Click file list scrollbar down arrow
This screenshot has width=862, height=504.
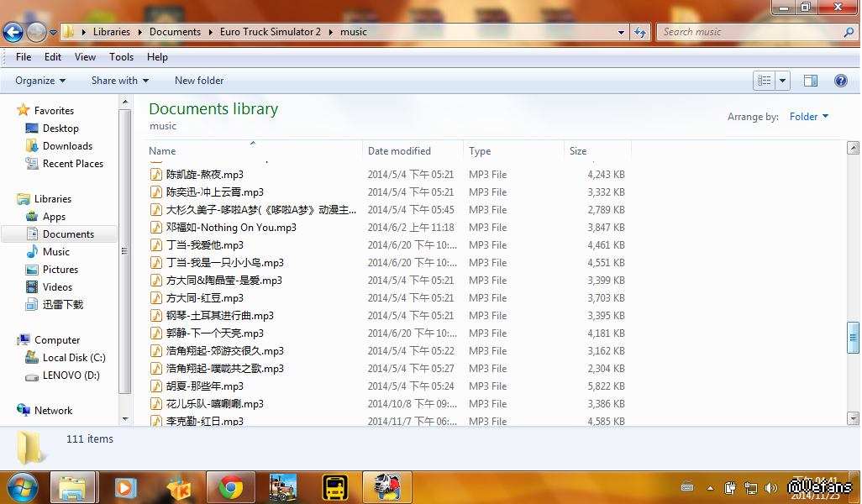[x=854, y=418]
